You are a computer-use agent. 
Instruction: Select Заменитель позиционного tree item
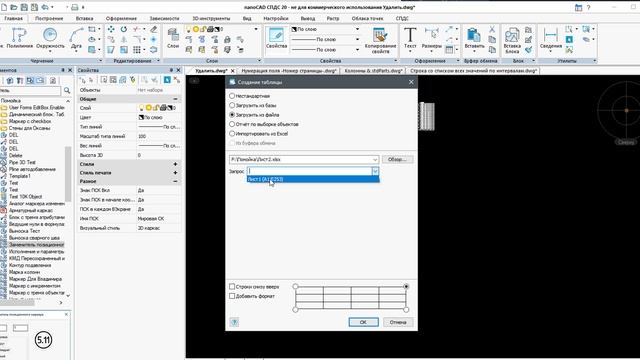[x=36, y=245]
